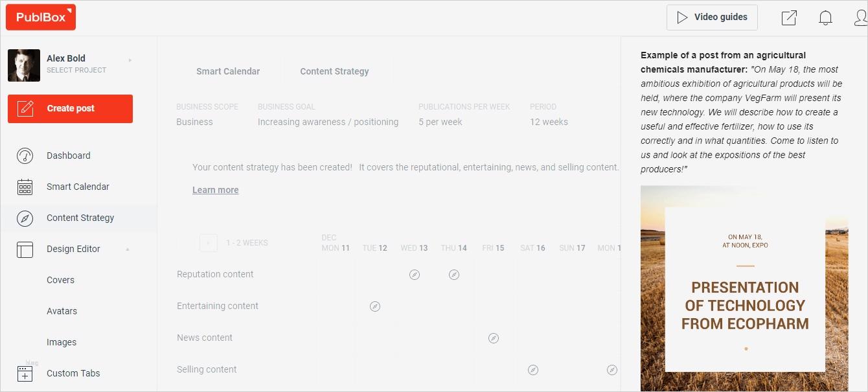Click the Custom Tabs icon
868x392 pixels.
pyautogui.click(x=25, y=374)
